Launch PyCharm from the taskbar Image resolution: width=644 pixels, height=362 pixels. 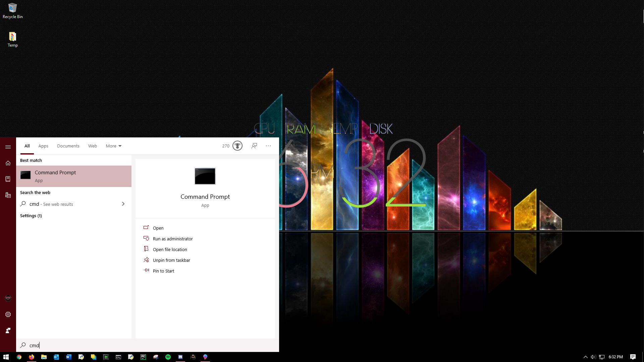143,357
